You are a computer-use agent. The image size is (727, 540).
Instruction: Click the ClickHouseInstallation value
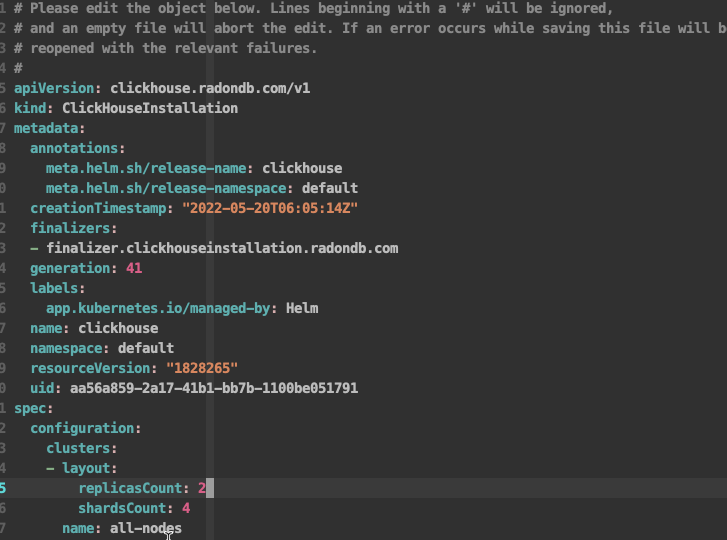coord(150,108)
